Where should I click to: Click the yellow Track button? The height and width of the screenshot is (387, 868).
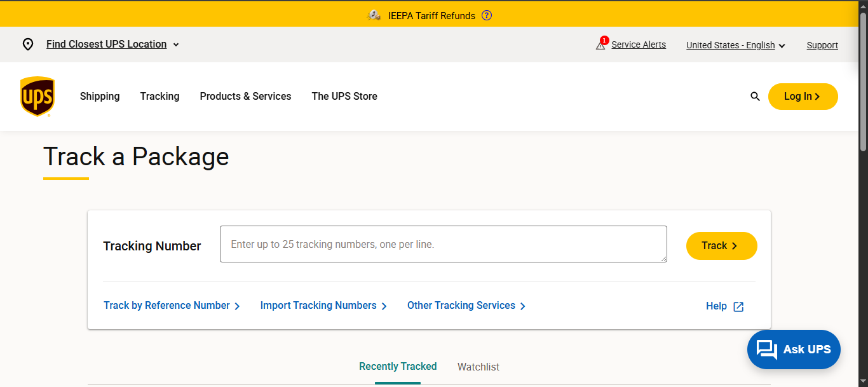[x=722, y=246]
